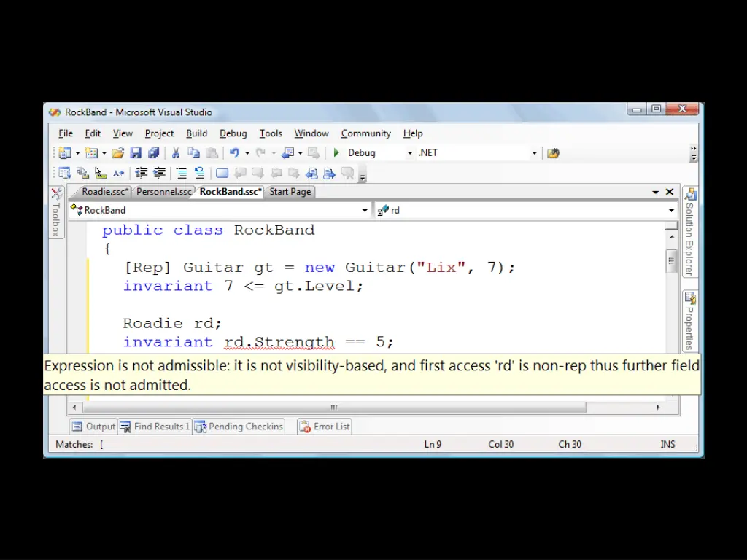747x560 pixels.
Task: Open the Window menu
Action: pyautogui.click(x=311, y=133)
